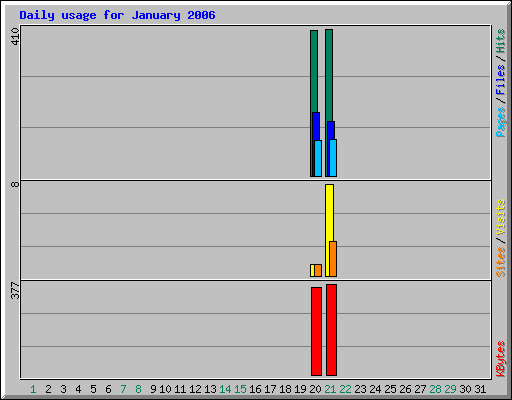512x400 pixels.
Task: Click the '410' axis maximum value
Action: coord(15,36)
